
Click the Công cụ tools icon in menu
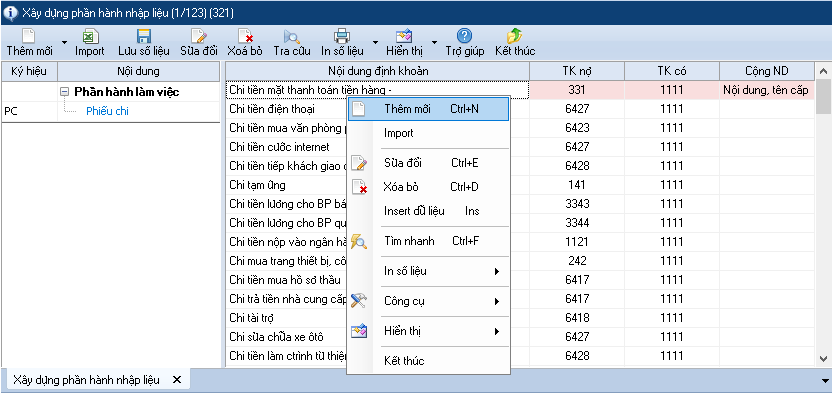pos(359,301)
